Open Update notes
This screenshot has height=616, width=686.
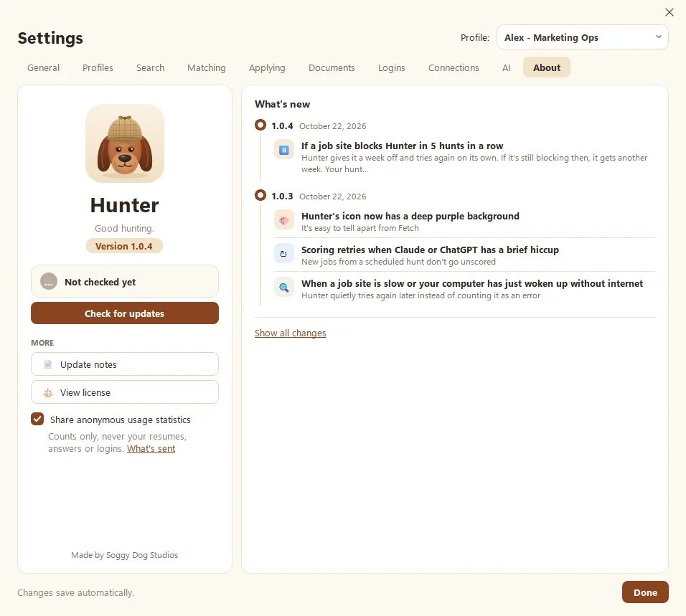coord(125,364)
